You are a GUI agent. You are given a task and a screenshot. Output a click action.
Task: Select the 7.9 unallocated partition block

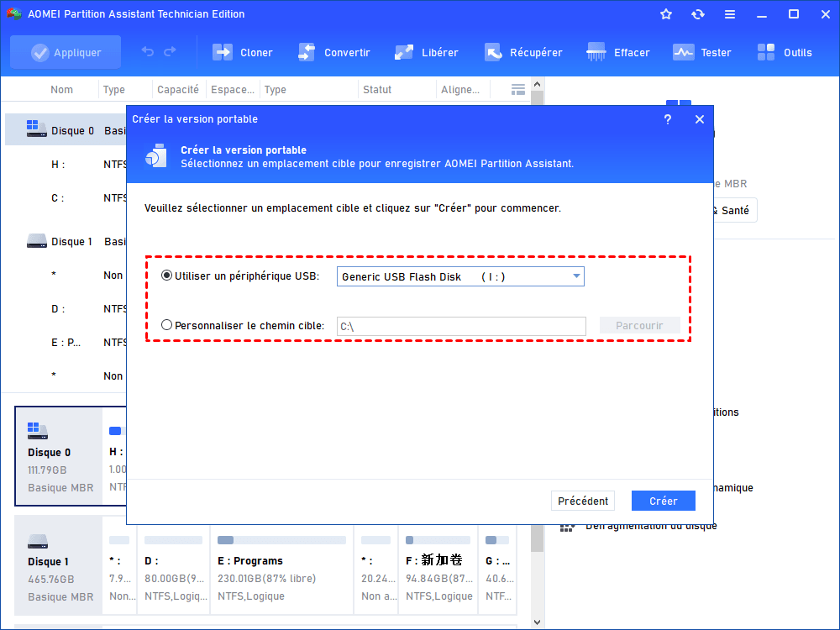pos(119,569)
